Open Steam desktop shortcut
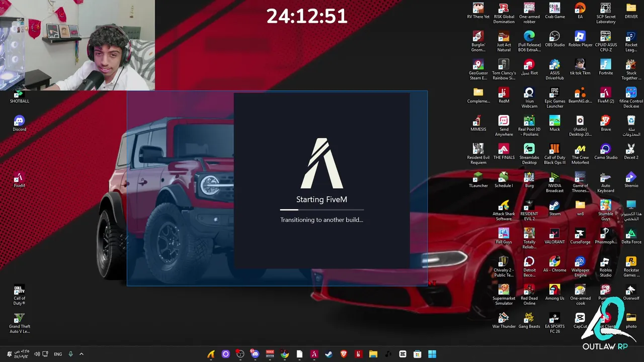The image size is (644, 362). [554, 208]
